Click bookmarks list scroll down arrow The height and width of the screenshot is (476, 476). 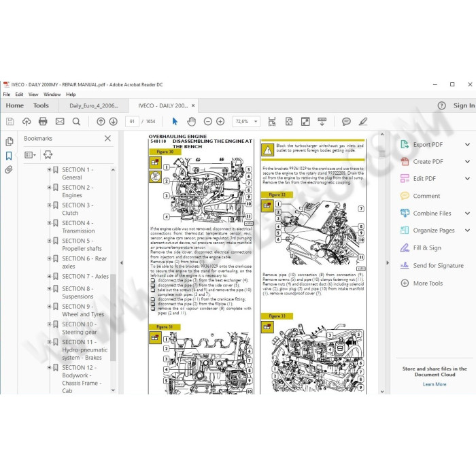coord(114,390)
